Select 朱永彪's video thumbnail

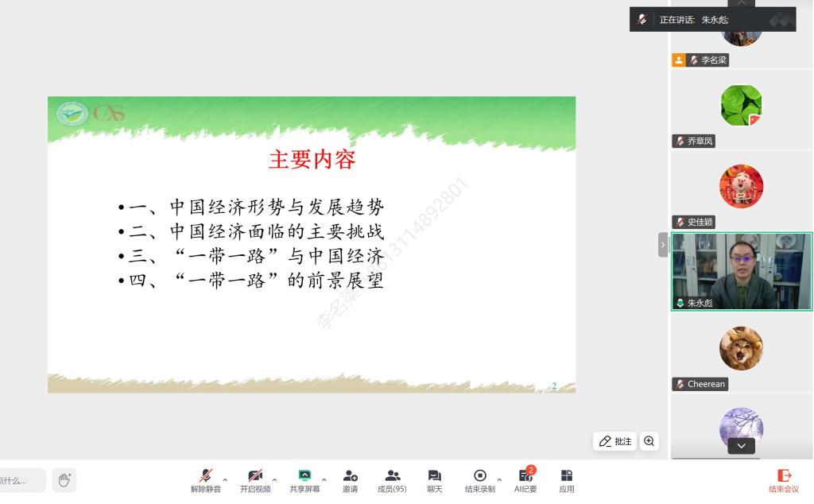[x=741, y=271]
